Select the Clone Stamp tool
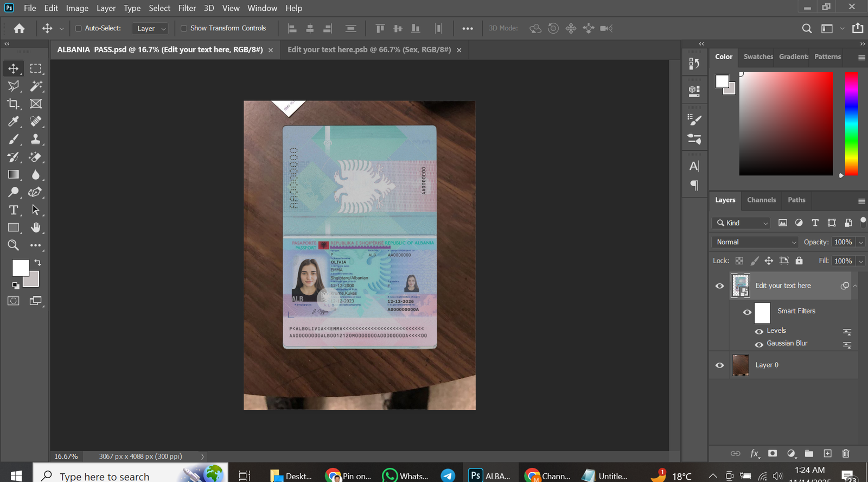 [36, 139]
